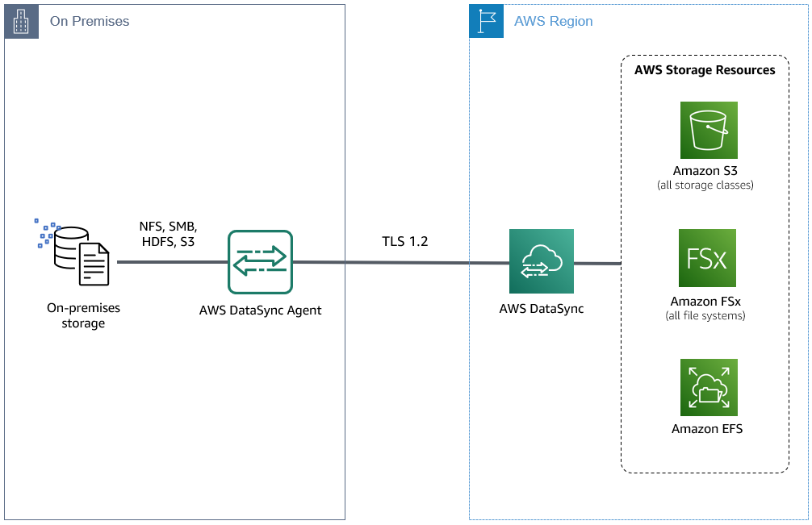Click the AWS DataSync Agent icon
This screenshot has height=525, width=812.
click(260, 260)
